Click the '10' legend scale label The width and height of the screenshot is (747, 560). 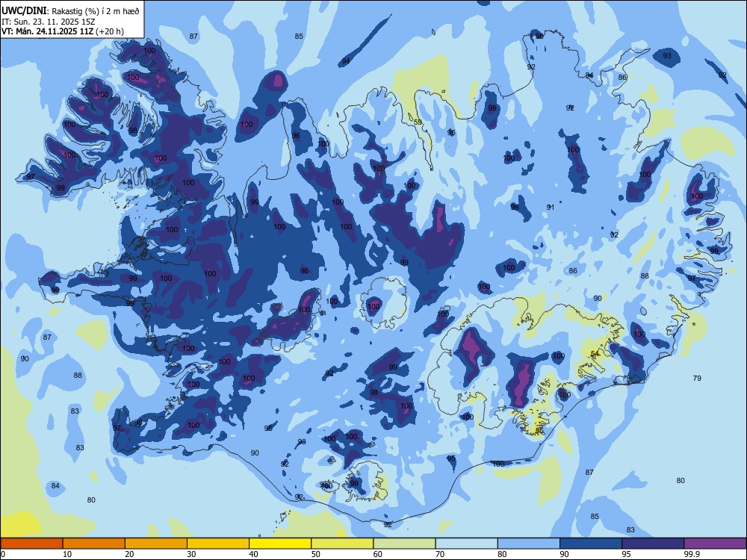(67, 554)
